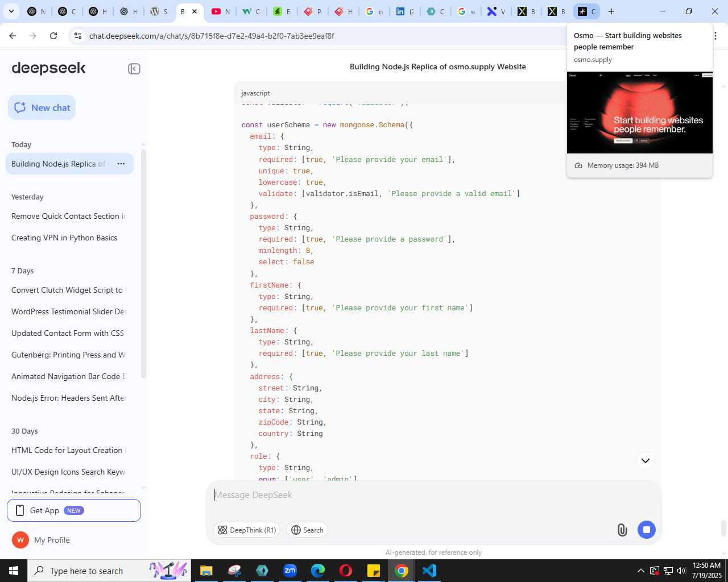This screenshot has width=728, height=582.
Task: Click the W profile avatar
Action: 20,540
